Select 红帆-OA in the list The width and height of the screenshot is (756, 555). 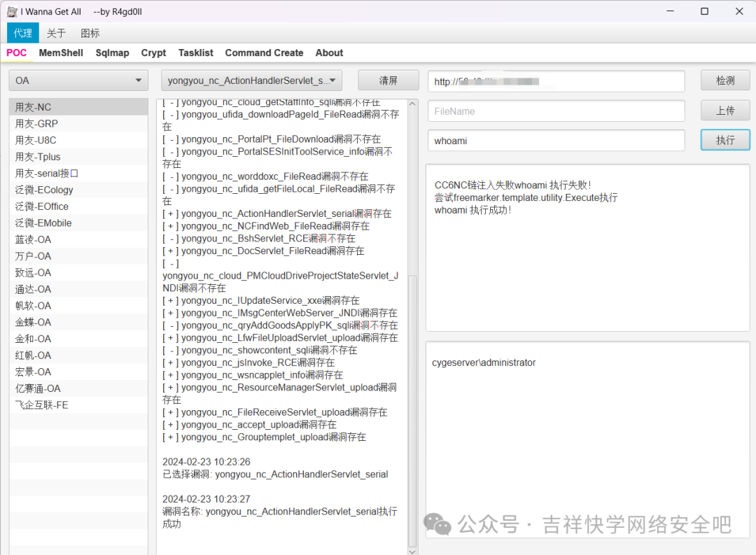(x=78, y=356)
